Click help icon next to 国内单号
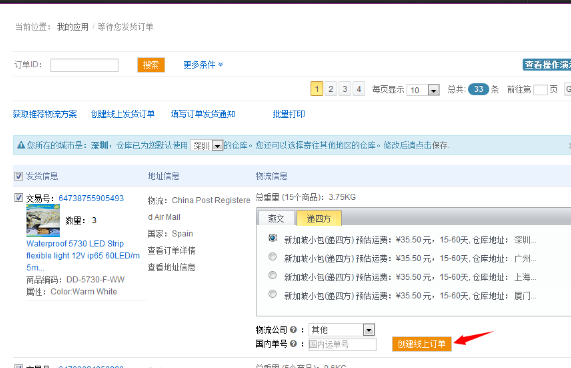The image size is (571, 368). pos(293,344)
